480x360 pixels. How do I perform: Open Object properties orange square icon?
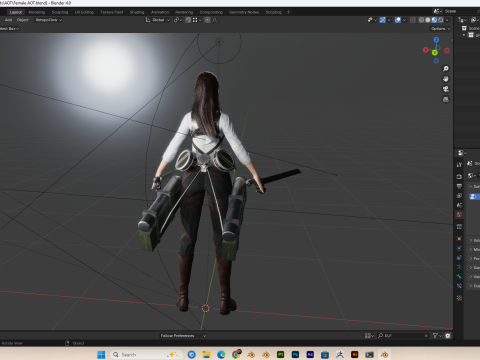(459, 239)
